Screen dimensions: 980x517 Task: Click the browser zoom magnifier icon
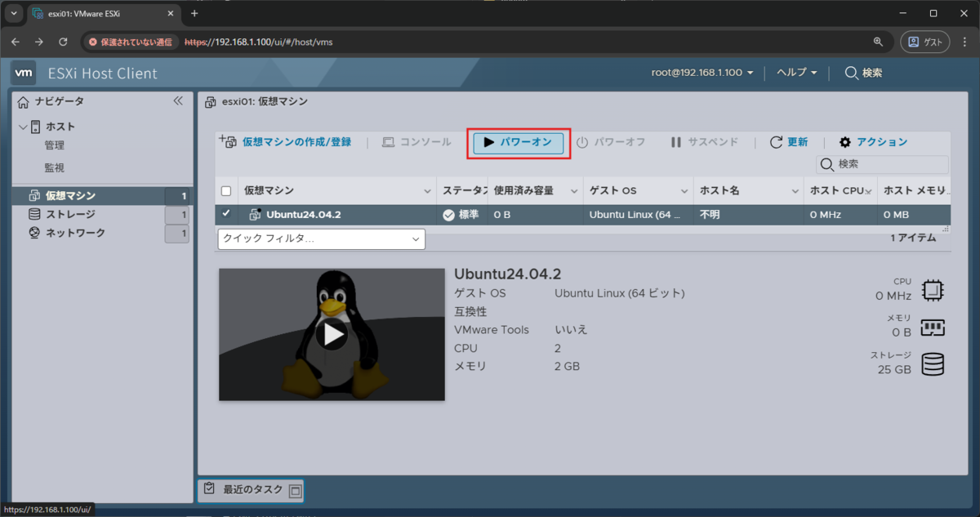[878, 42]
